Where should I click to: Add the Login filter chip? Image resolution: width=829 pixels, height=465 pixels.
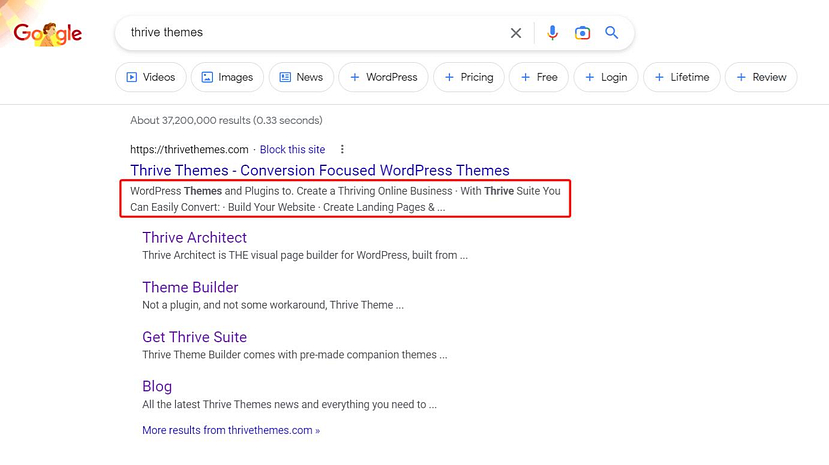pos(606,77)
